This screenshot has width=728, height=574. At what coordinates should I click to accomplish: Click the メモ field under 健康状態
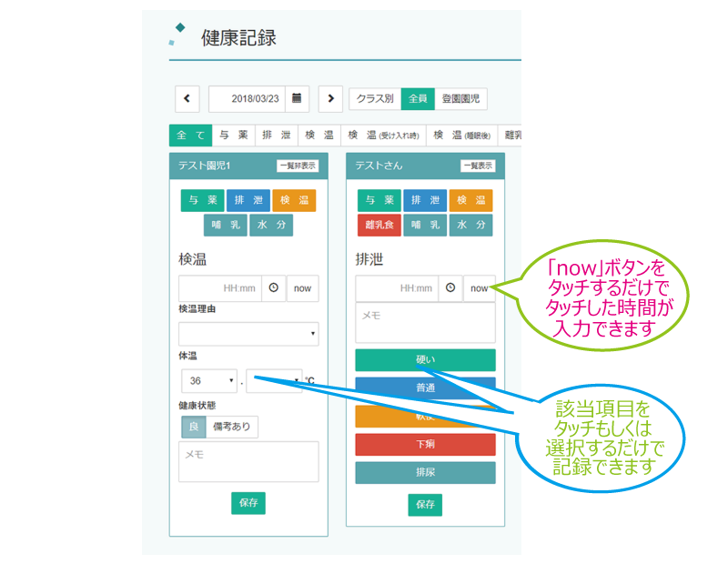click(x=248, y=461)
